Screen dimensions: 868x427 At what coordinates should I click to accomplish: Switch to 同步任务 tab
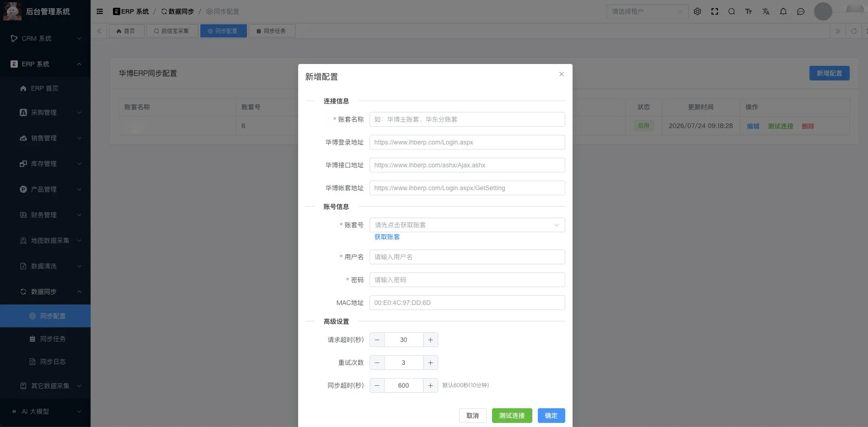pos(272,31)
